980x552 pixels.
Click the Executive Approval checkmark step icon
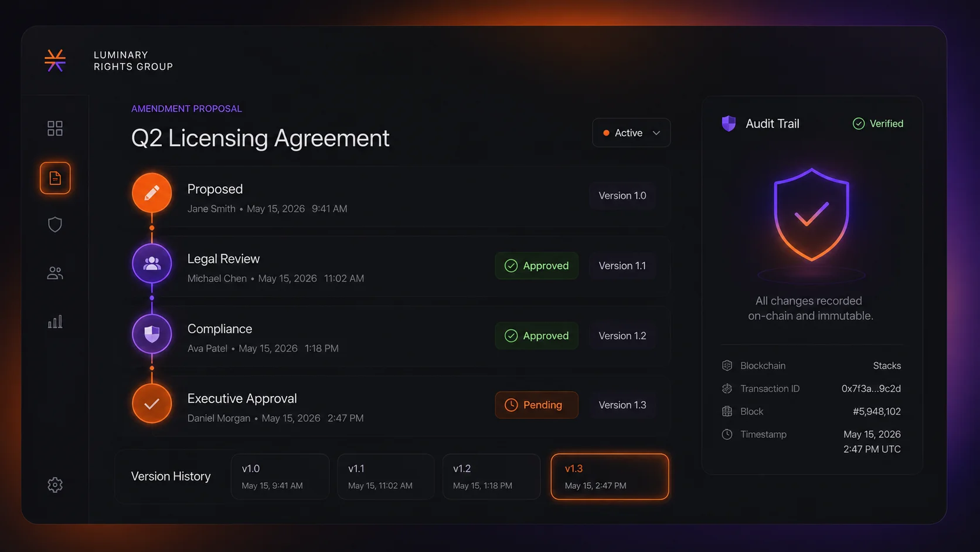(x=152, y=404)
